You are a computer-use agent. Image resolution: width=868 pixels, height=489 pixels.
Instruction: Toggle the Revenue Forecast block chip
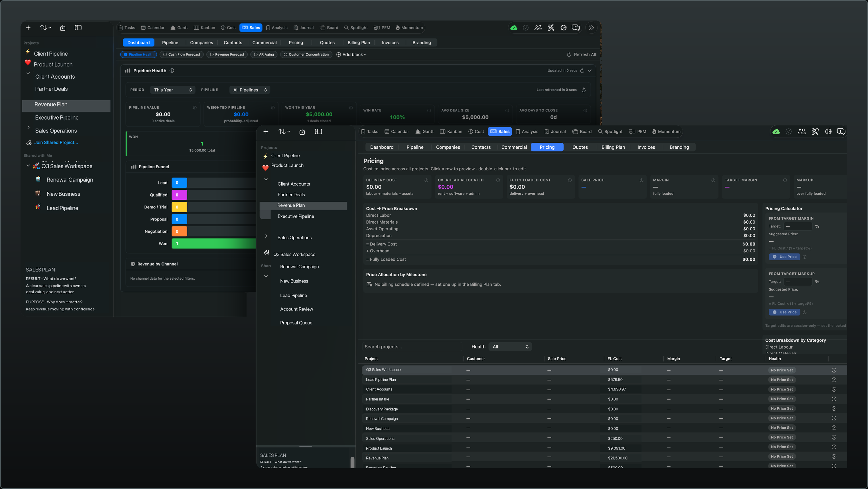pyautogui.click(x=227, y=54)
